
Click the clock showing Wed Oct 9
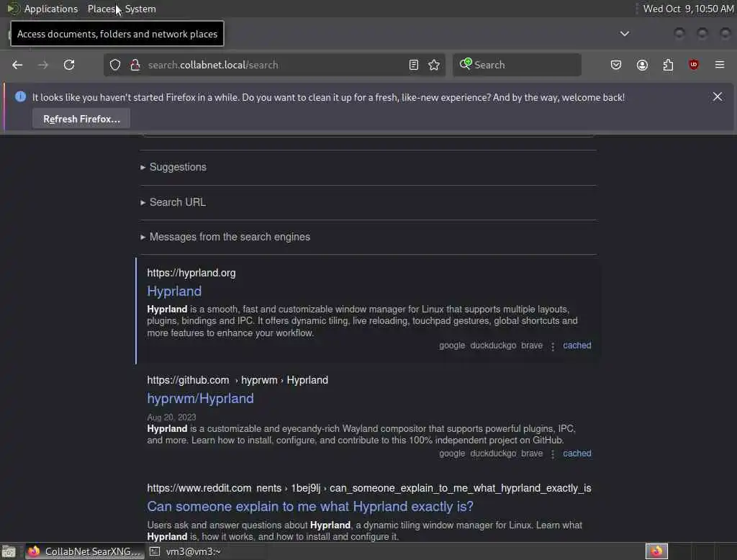(688, 9)
